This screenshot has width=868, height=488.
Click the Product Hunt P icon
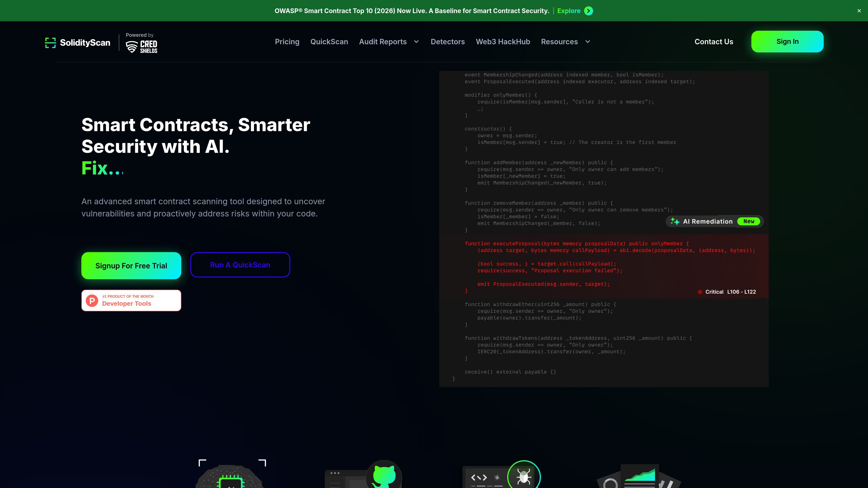tap(92, 300)
